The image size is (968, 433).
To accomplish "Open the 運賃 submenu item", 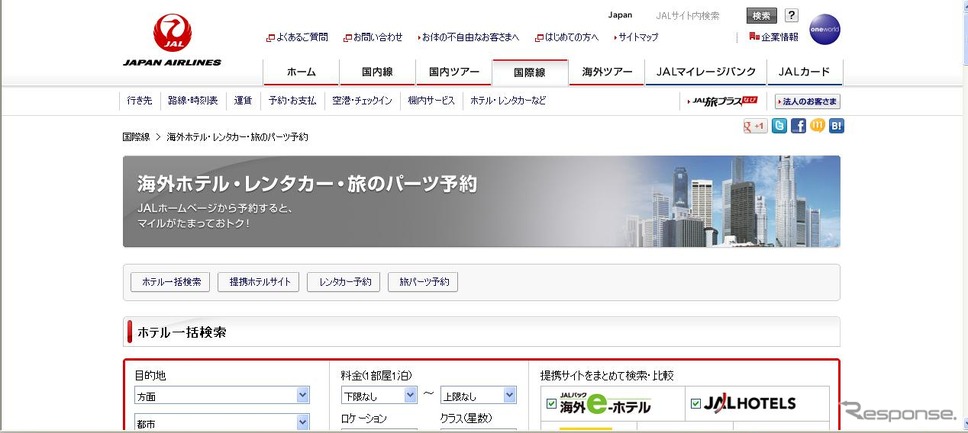I will click(x=243, y=101).
